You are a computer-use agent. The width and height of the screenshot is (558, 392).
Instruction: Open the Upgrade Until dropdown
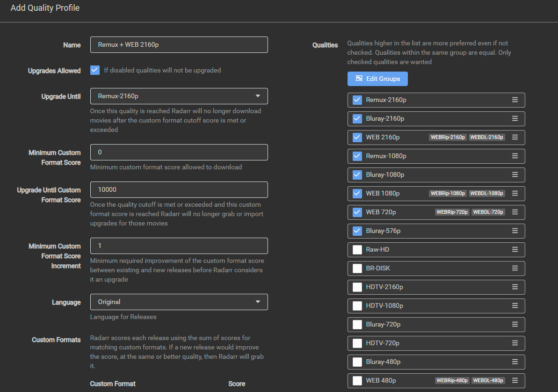pyautogui.click(x=179, y=96)
